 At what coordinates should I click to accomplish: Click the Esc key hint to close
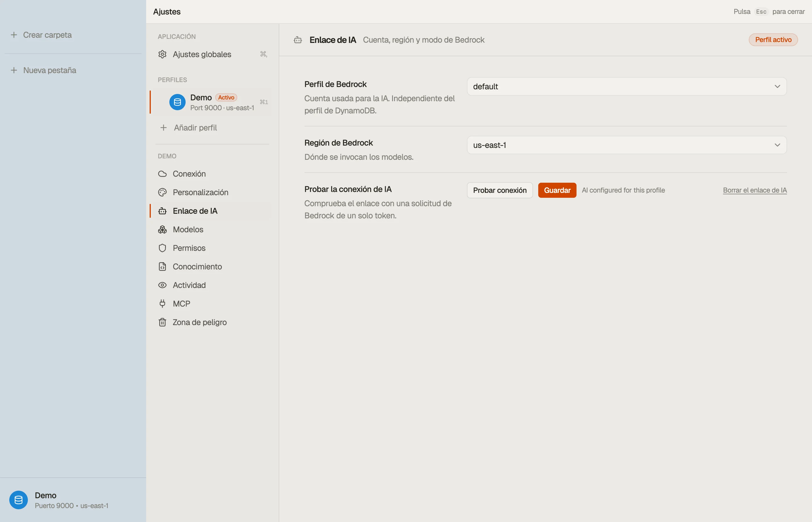point(761,12)
